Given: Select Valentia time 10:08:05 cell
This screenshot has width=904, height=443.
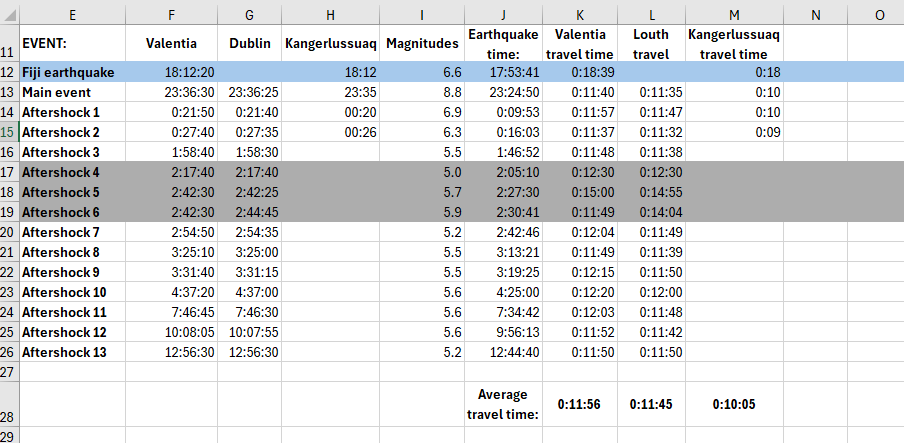Looking at the screenshot, I should (x=171, y=332).
